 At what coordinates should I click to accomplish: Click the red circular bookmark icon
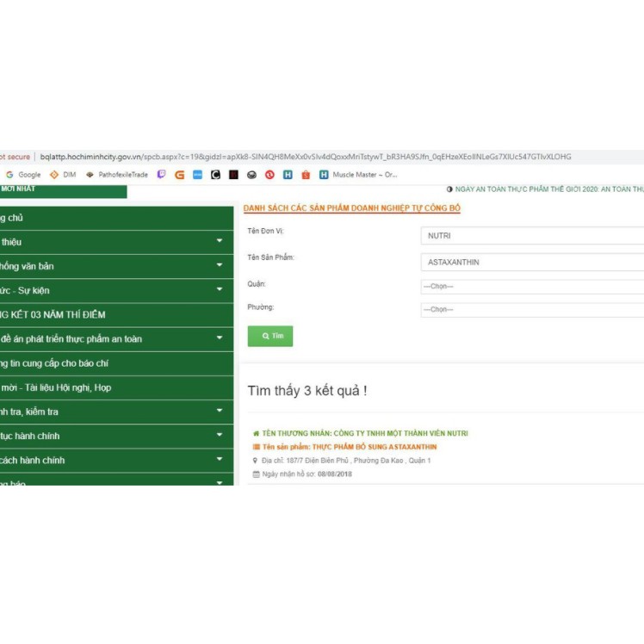[269, 175]
